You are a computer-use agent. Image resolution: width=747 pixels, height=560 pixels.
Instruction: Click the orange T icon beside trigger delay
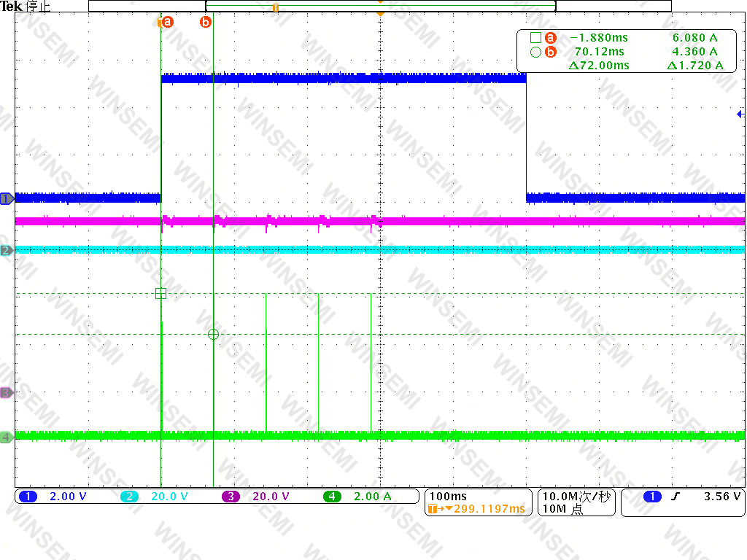pyautogui.click(x=433, y=509)
